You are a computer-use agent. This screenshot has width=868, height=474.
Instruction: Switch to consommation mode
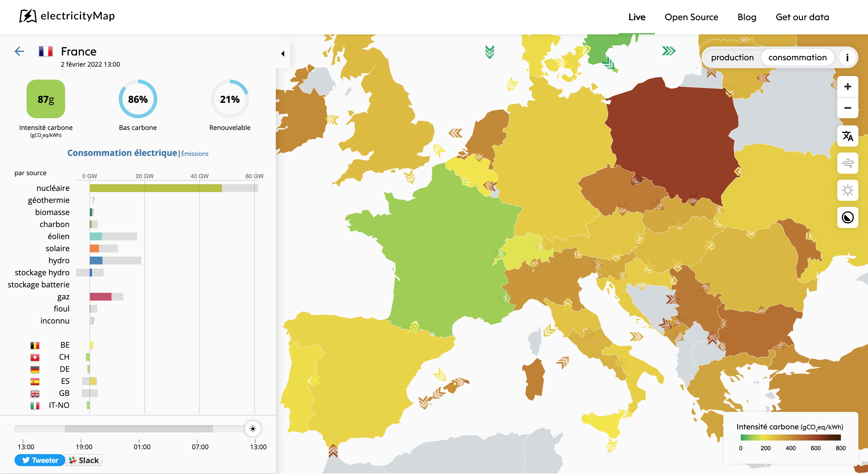pyautogui.click(x=797, y=57)
